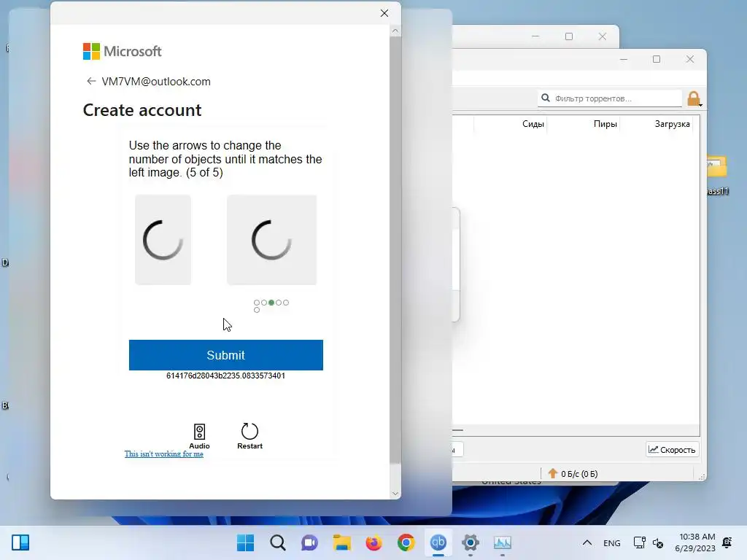Click the back arrow beside VM7VM@outlook.com
747x560 pixels.
(x=91, y=82)
